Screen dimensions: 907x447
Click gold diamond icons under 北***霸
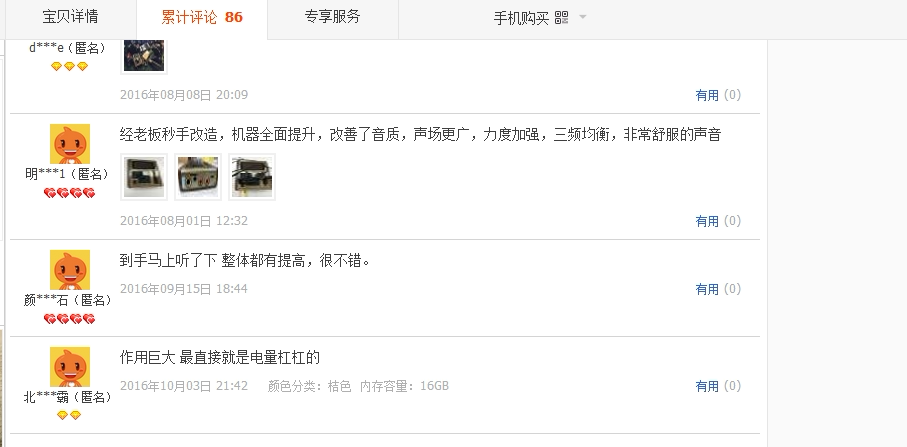tap(69, 415)
